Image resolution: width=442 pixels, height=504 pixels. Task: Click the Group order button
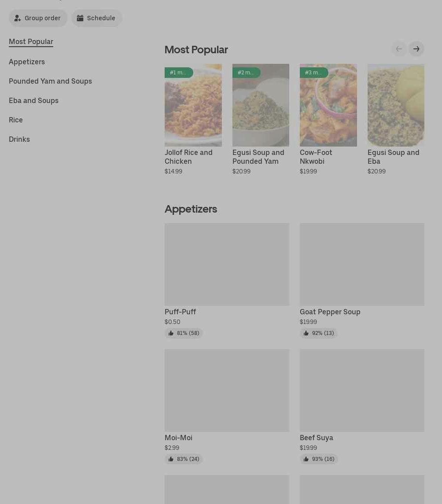point(38,18)
